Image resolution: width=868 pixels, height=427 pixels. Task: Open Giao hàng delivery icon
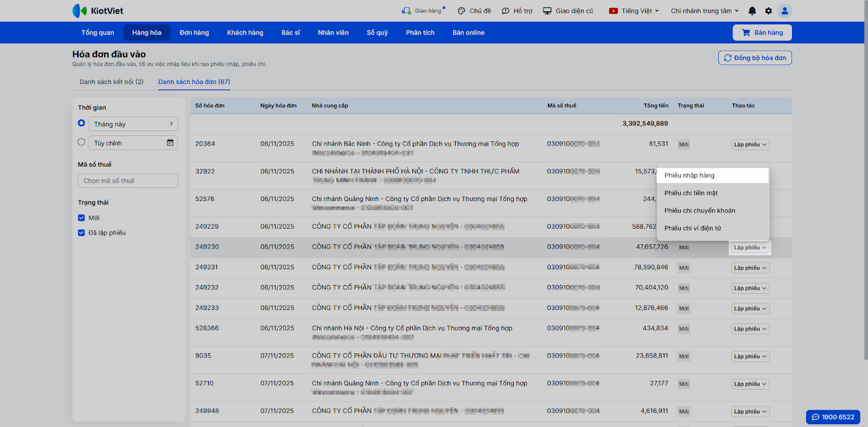[x=406, y=11]
